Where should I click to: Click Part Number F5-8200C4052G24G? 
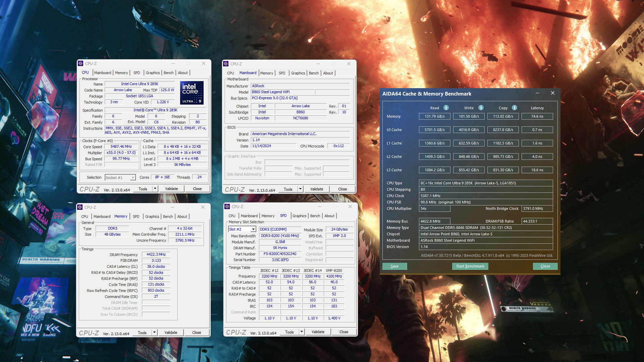pyautogui.click(x=280, y=254)
